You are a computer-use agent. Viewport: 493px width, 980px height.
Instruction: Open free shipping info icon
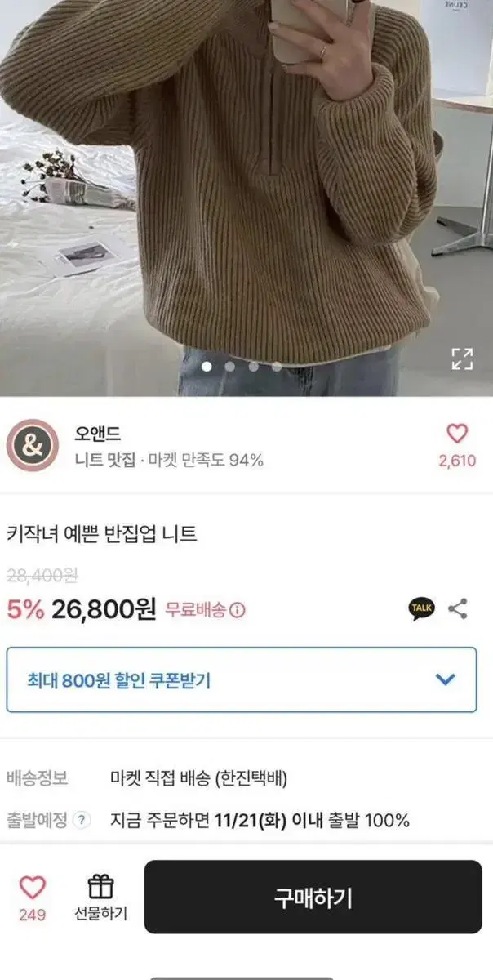[238, 610]
